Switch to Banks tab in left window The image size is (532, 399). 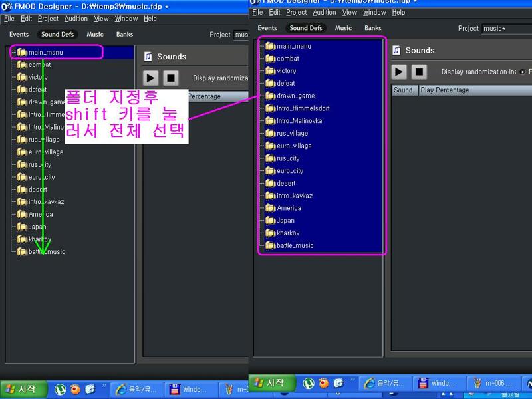pos(124,35)
